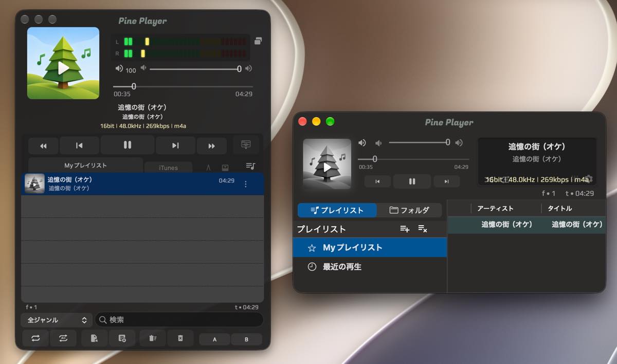Image resolution: width=617 pixels, height=364 pixels.
Task: Toggle the repeat-all button
Action: click(63, 338)
